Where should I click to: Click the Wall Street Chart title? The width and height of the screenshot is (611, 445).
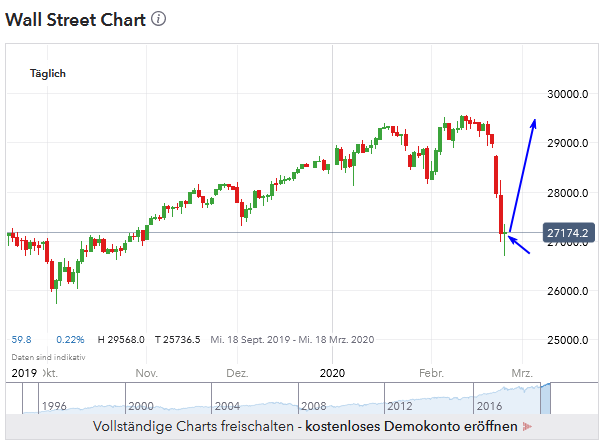click(76, 19)
